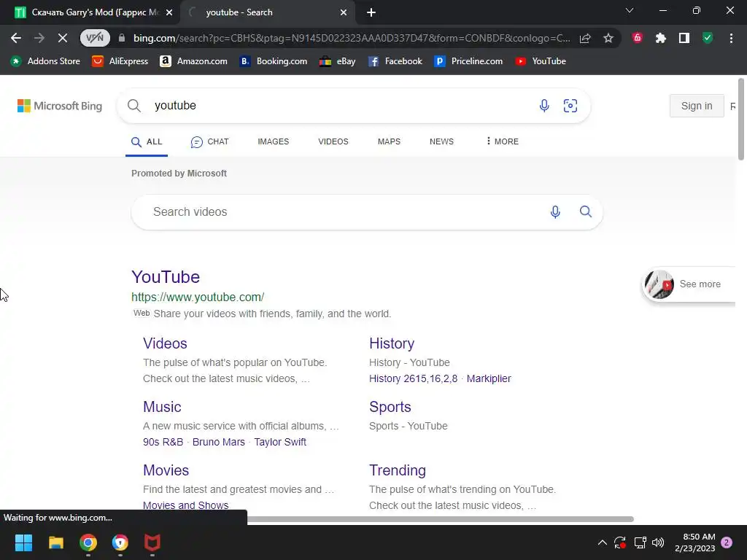Switch to the Garry's Mod tab
The image size is (747, 560).
(x=90, y=12)
